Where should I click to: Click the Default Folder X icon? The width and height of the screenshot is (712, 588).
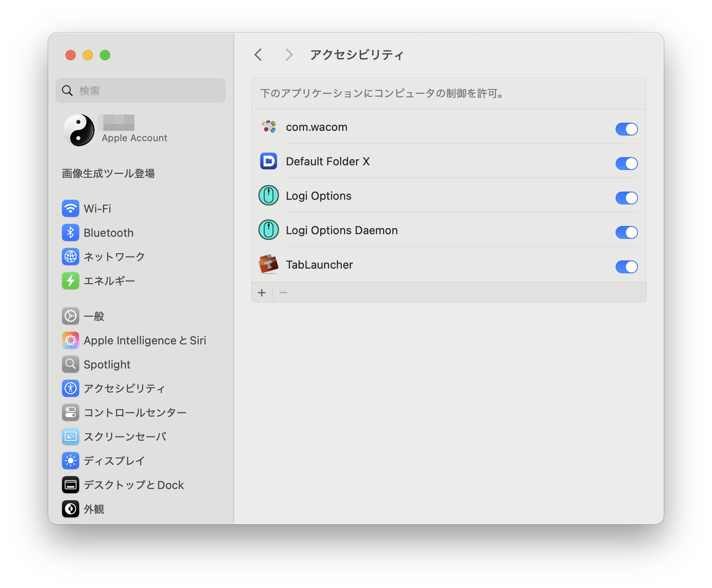point(269,161)
